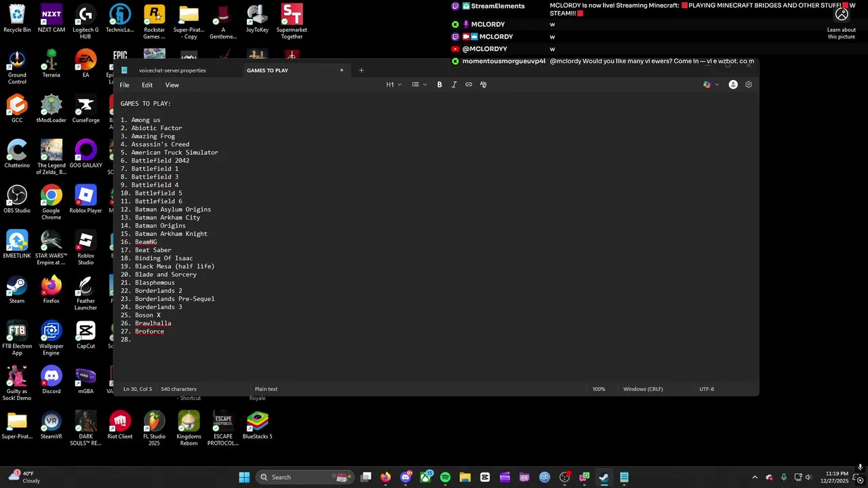The width and height of the screenshot is (868, 488).
Task: Click the line '12. Batman Asylum Origins'
Action: point(165,209)
